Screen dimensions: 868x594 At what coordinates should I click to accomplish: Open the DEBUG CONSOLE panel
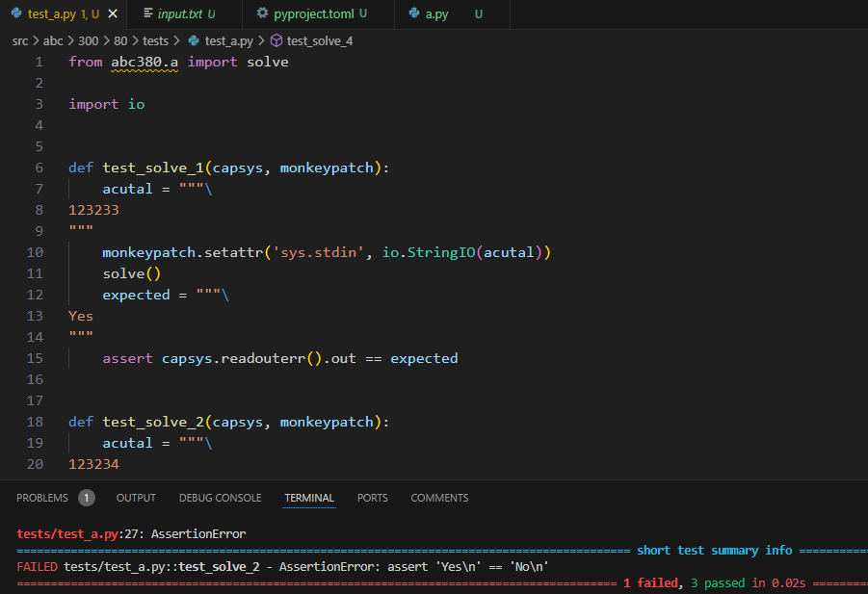220,498
